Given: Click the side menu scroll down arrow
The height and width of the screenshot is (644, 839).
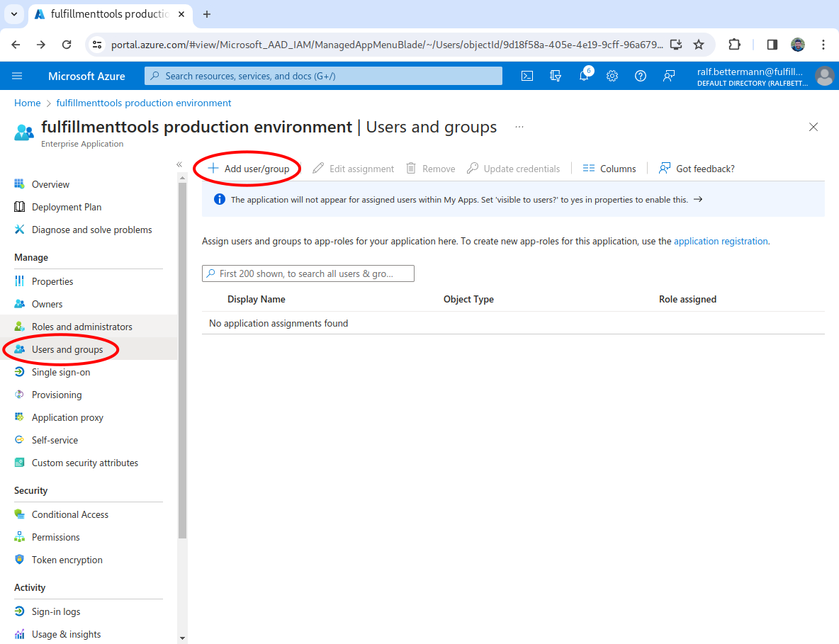Looking at the screenshot, I should pos(182,638).
